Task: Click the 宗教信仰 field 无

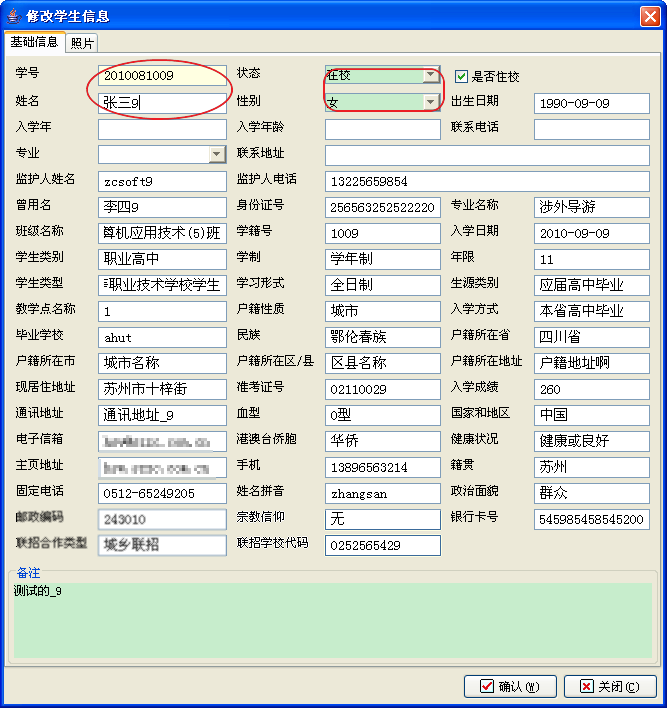Action: (x=382, y=520)
